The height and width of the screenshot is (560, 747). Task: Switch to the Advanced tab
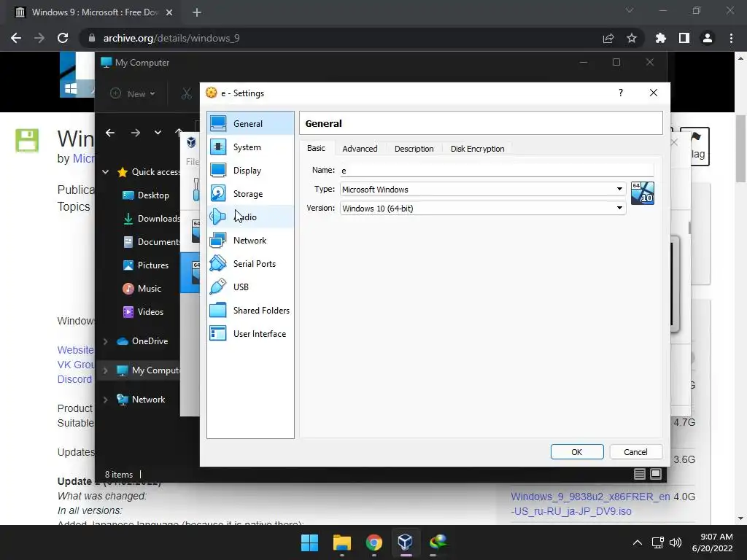(360, 149)
